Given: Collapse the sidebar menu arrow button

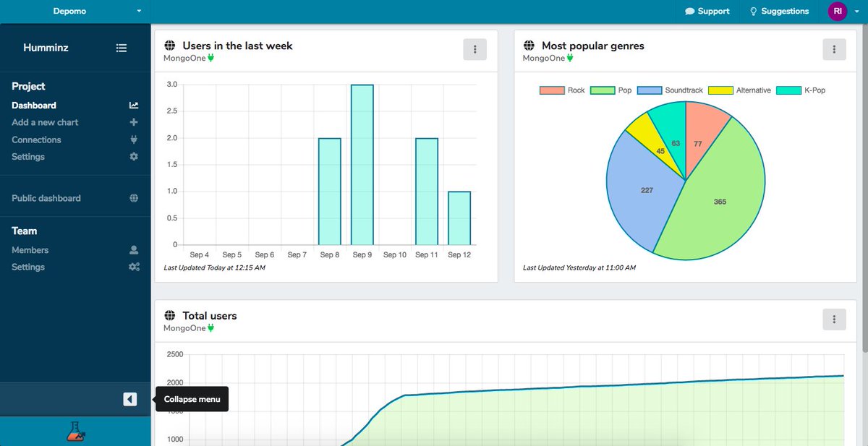Looking at the screenshot, I should [x=130, y=399].
